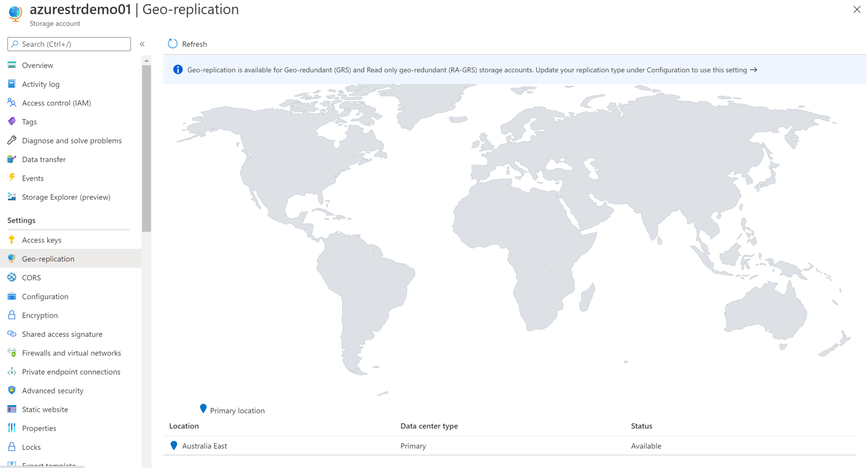Viewport: 868px width, 468px height.
Task: Click the Location column header
Action: [184, 426]
